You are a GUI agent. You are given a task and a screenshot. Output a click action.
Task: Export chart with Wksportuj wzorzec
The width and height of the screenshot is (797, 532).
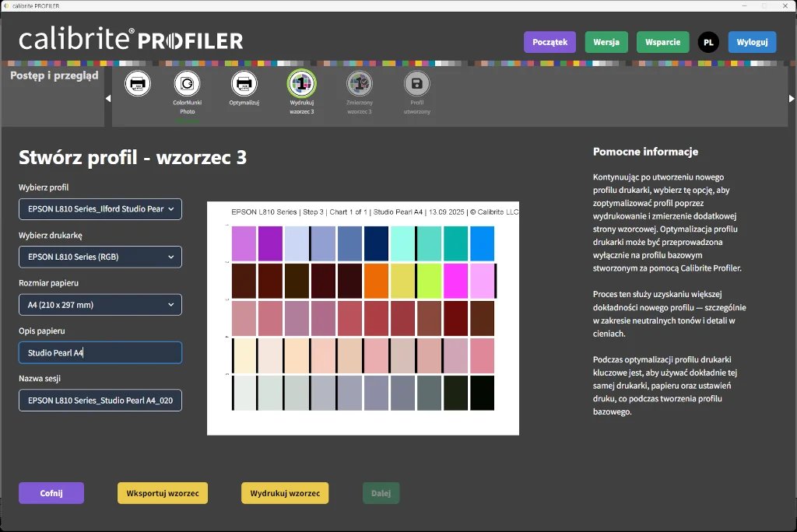pyautogui.click(x=162, y=492)
